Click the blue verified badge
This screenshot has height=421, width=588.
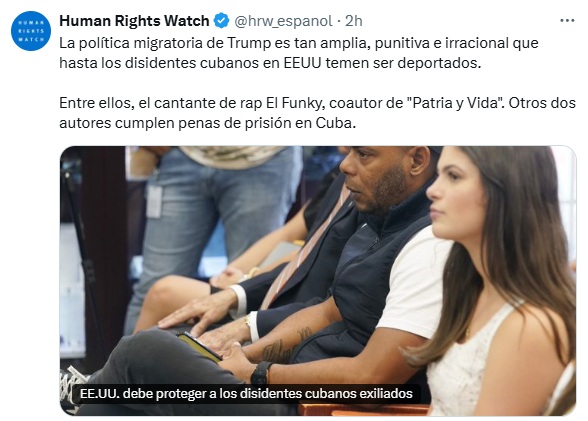point(222,21)
